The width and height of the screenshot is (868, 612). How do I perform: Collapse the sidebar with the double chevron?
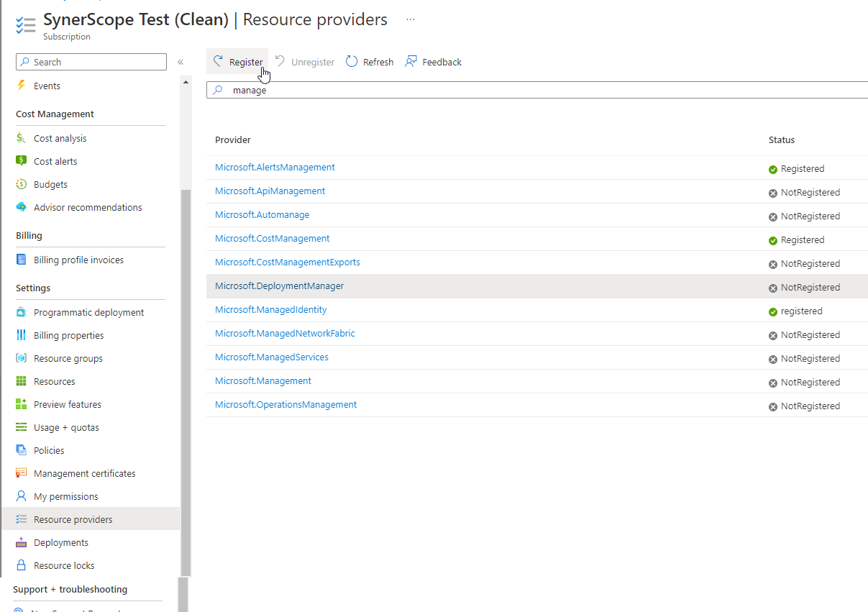pos(181,62)
